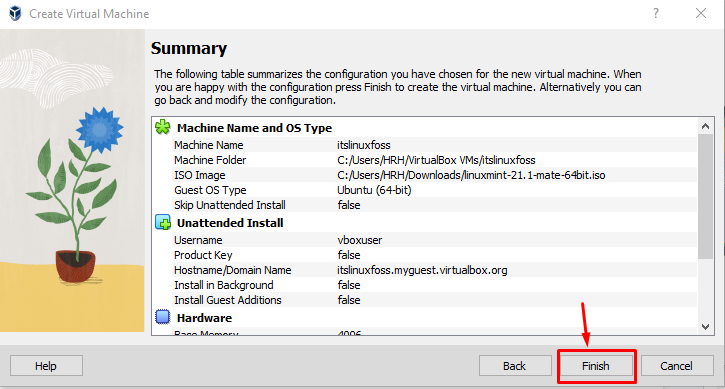
Task: Click the green Machine Name and OS Type icon
Action: [163, 127]
